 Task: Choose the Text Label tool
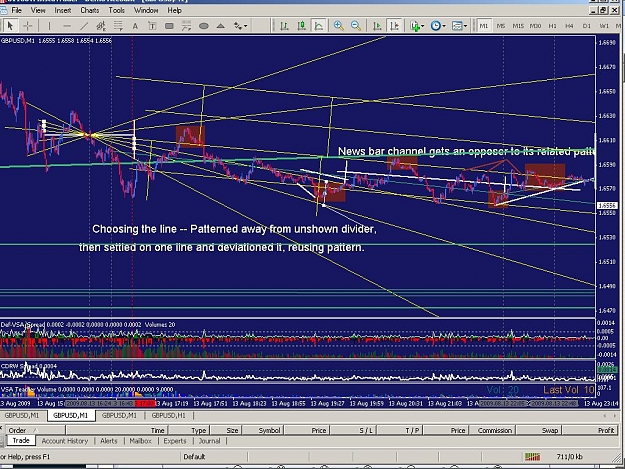pyautogui.click(x=152, y=26)
